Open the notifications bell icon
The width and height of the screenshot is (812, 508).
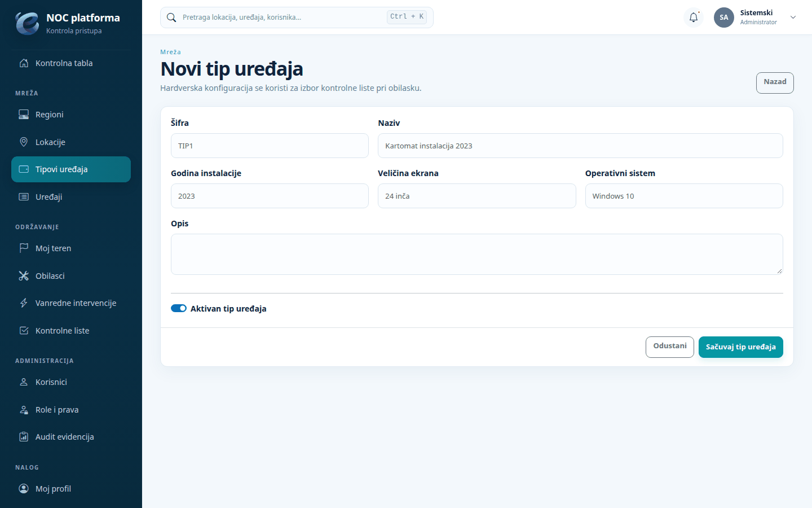[x=694, y=17]
